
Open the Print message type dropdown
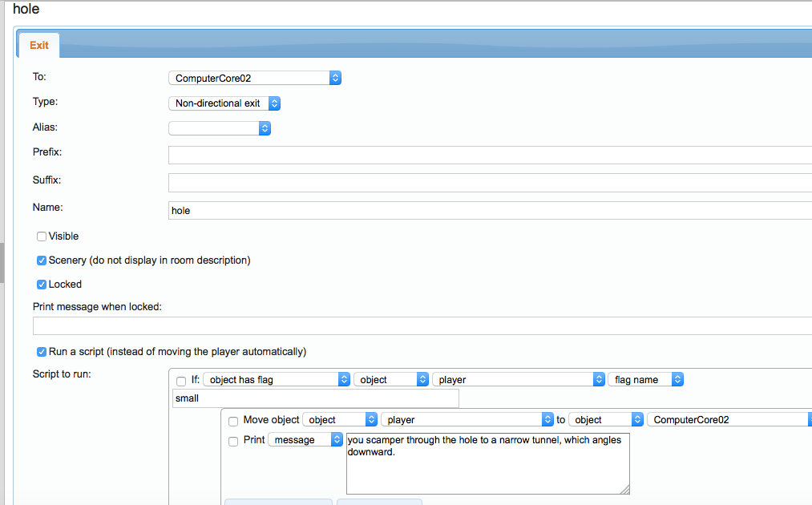coord(305,440)
